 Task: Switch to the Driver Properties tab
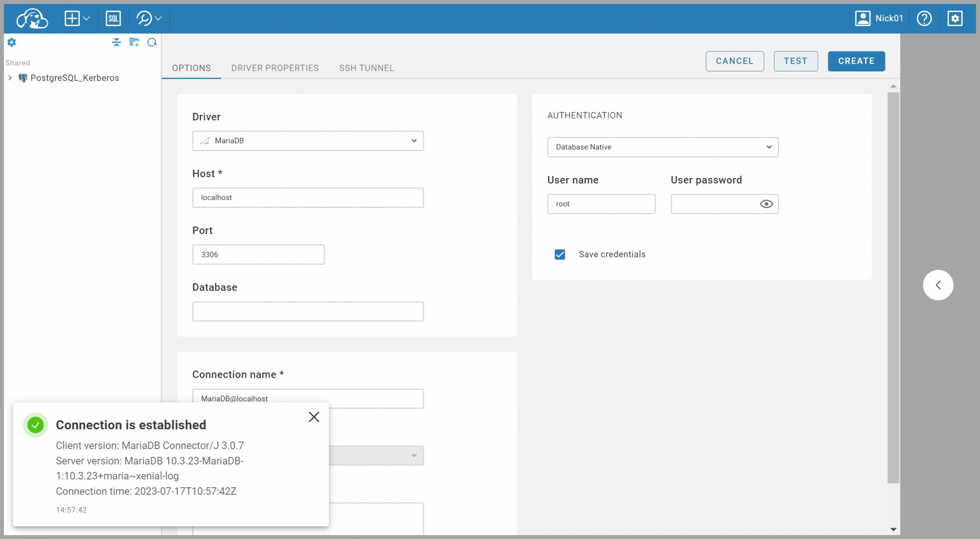pos(275,68)
